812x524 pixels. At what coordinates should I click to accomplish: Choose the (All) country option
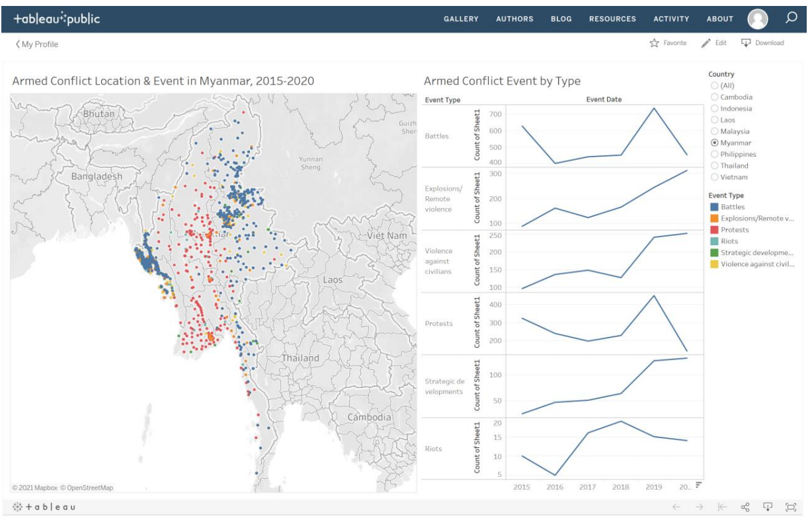(714, 86)
